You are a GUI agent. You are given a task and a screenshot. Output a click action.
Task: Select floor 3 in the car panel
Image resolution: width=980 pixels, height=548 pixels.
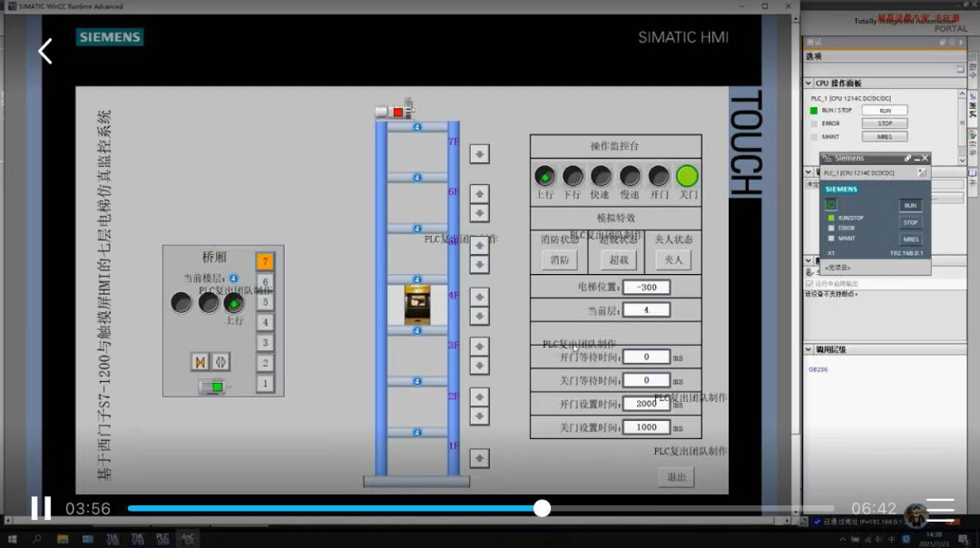tap(265, 342)
